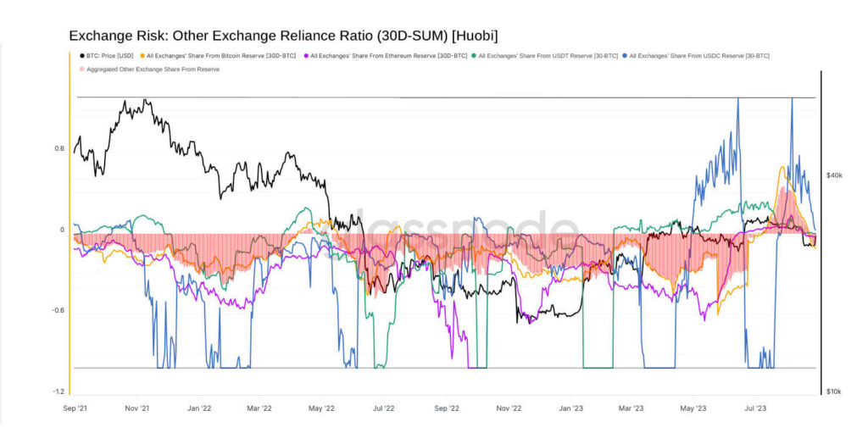The height and width of the screenshot is (433, 868).
Task: Click the May '22 x-axis date label
Action: click(x=322, y=408)
